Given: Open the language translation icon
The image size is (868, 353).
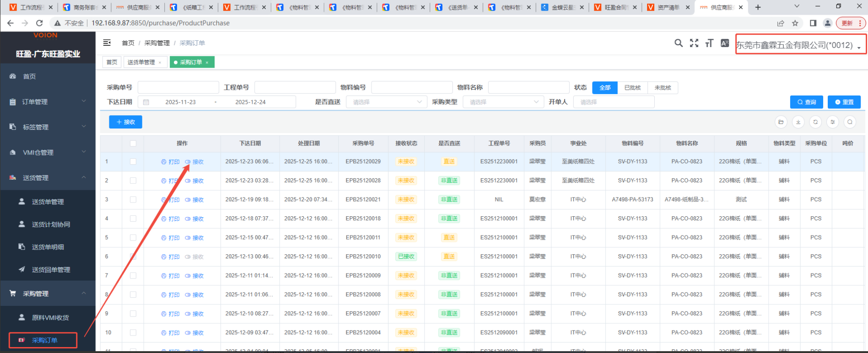Looking at the screenshot, I should (x=725, y=43).
